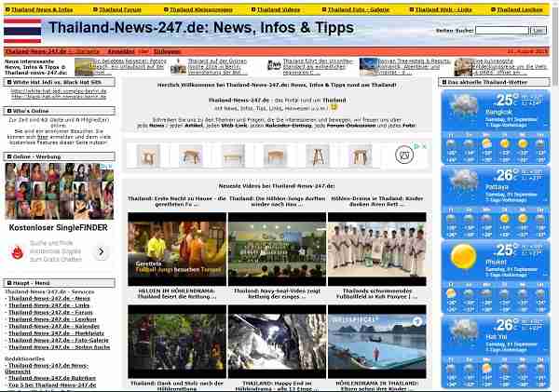Open Thailand Foto - Galerie in top navigation

359,9
